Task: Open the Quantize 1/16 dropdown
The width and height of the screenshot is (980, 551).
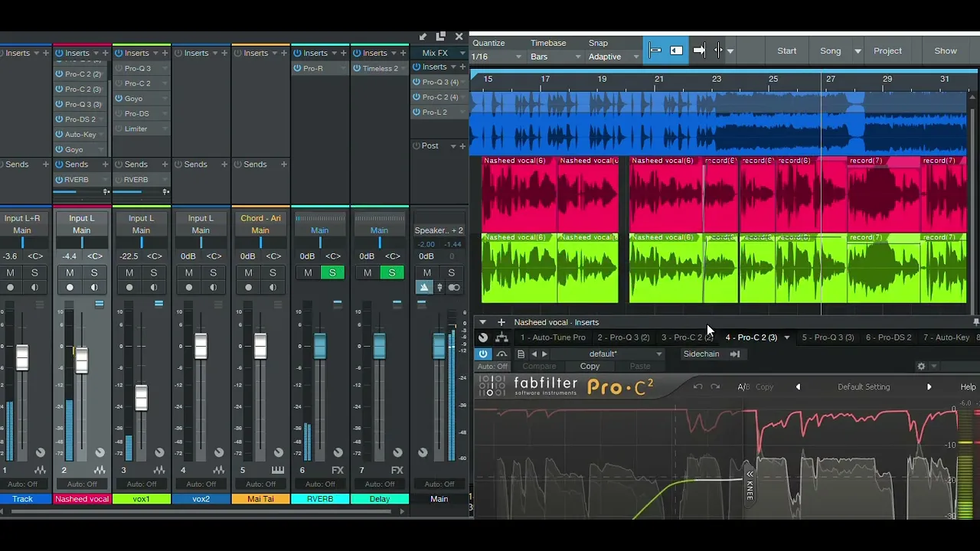Action: tap(497, 57)
